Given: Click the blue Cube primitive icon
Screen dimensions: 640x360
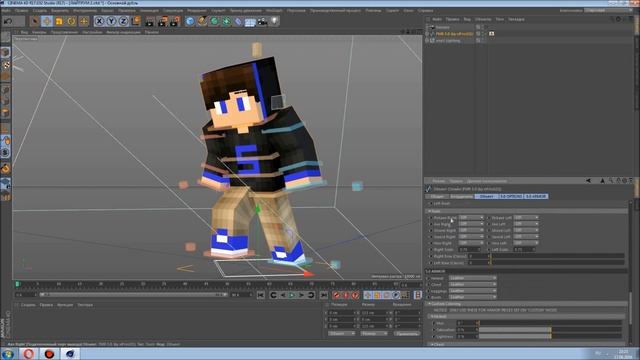Looking at the screenshot, I should pyautogui.click(x=190, y=21).
